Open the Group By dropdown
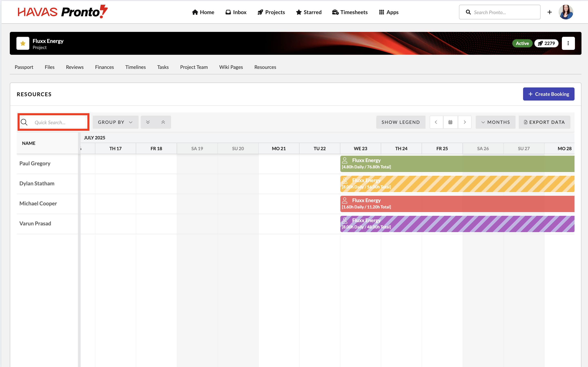This screenshot has width=588, height=367. tap(115, 122)
